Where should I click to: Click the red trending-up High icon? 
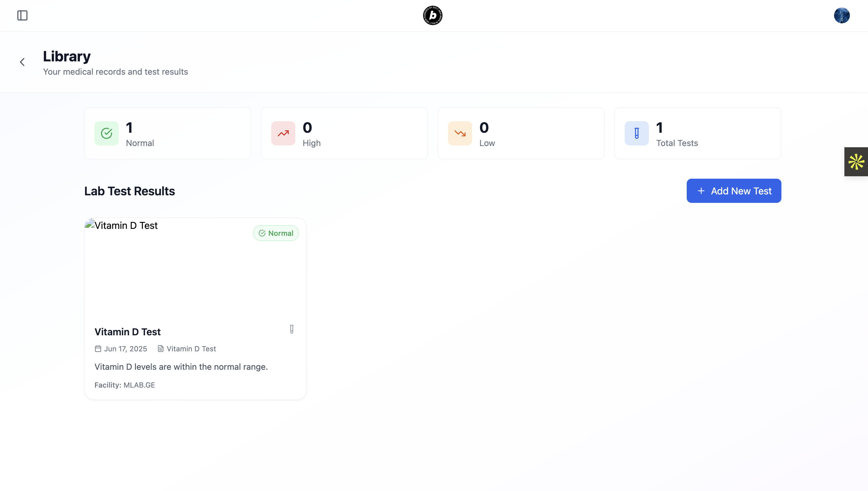283,133
